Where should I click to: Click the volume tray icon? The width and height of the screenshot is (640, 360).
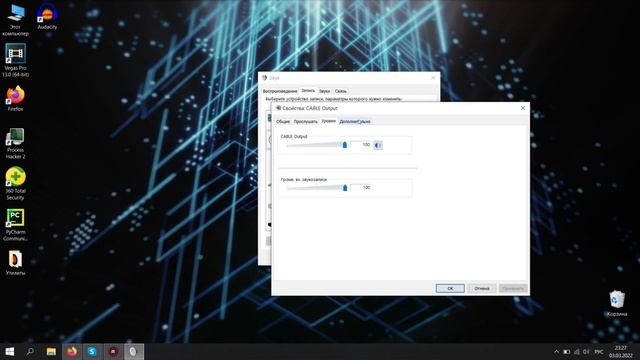click(587, 351)
